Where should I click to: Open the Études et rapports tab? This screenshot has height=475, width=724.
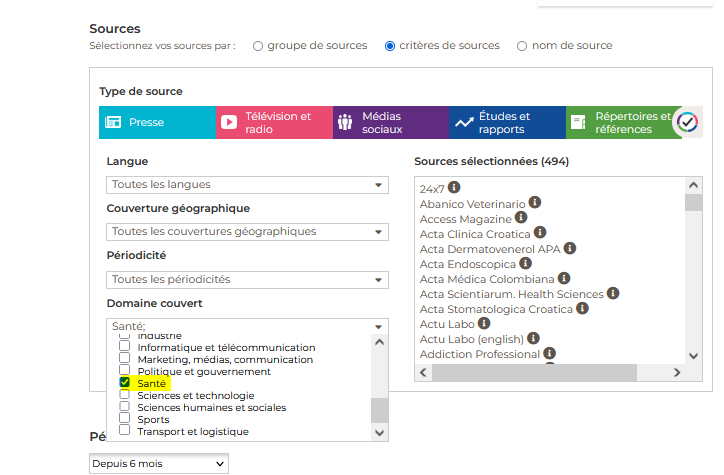click(507, 122)
